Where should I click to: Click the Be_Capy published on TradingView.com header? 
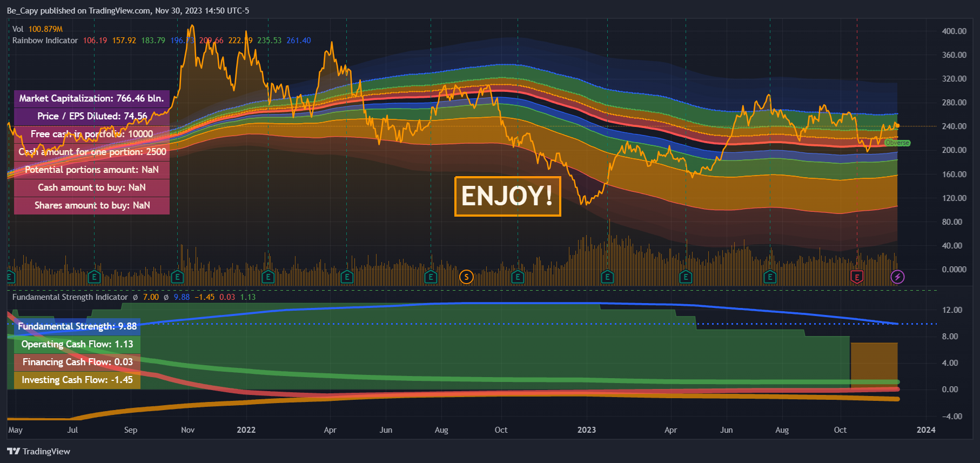point(128,11)
